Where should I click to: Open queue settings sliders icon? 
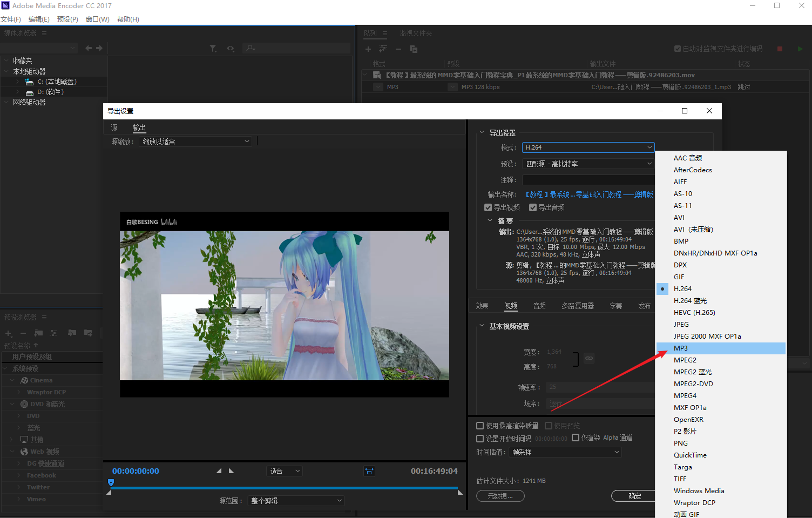click(383, 49)
